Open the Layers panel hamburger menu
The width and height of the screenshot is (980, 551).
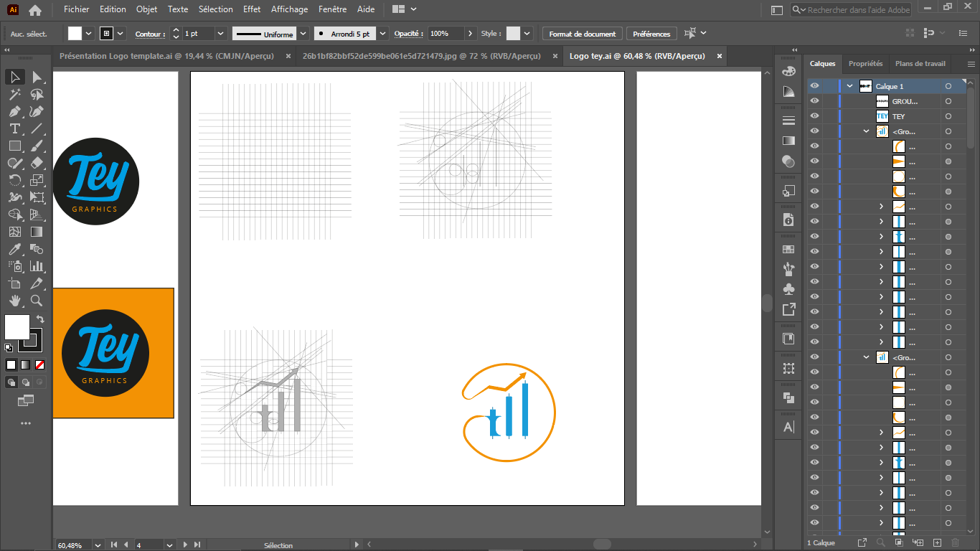coord(971,64)
